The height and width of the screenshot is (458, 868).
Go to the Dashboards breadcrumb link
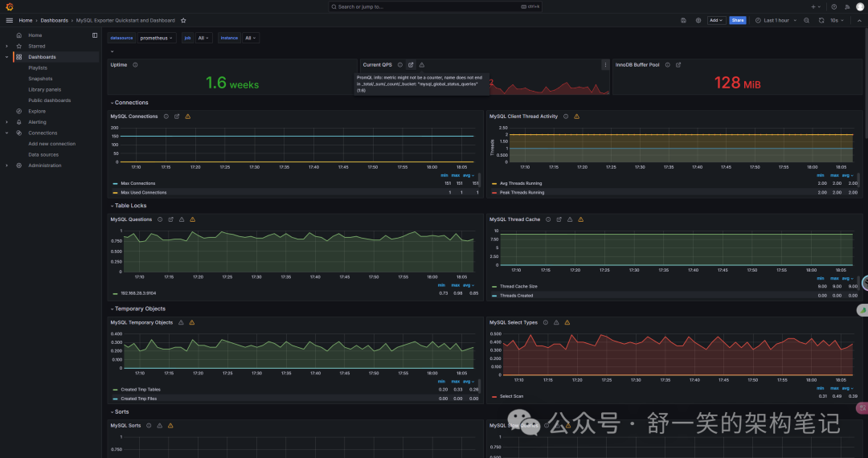click(55, 20)
